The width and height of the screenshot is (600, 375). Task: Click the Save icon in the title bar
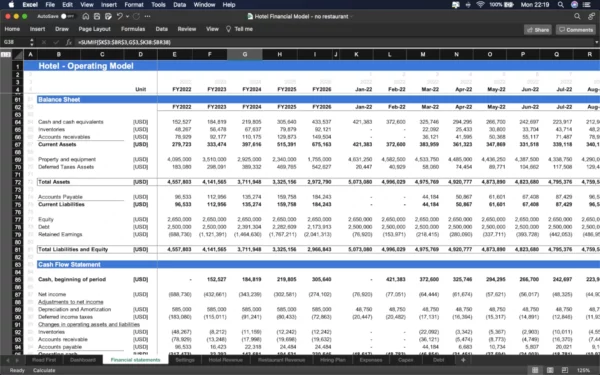tap(97, 16)
